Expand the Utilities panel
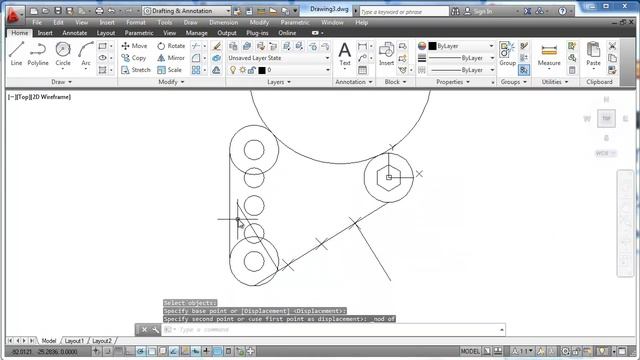Image resolution: width=640 pixels, height=360 pixels. (x=555, y=82)
